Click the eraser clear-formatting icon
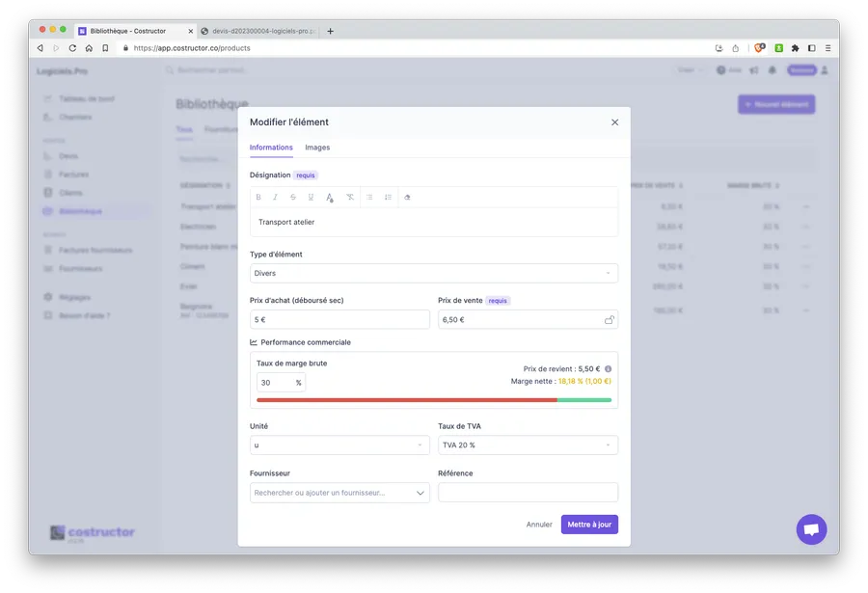 tap(407, 197)
